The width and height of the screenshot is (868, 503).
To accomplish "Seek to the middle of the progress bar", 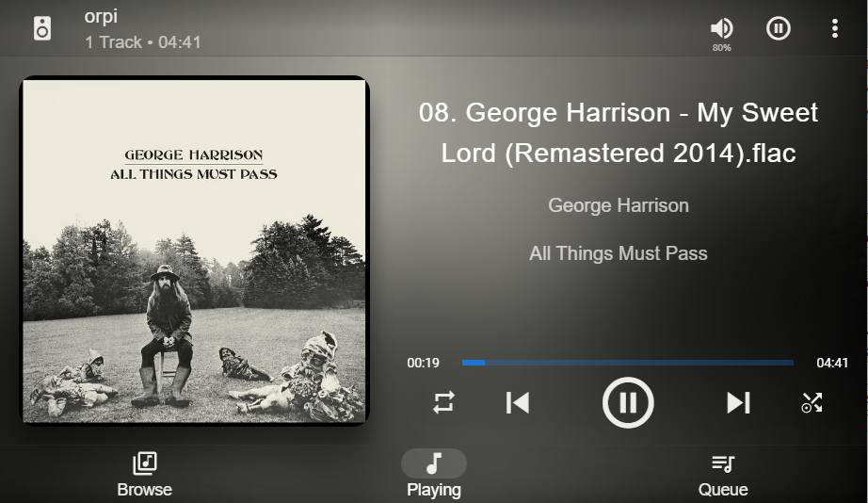I will pyautogui.click(x=628, y=363).
